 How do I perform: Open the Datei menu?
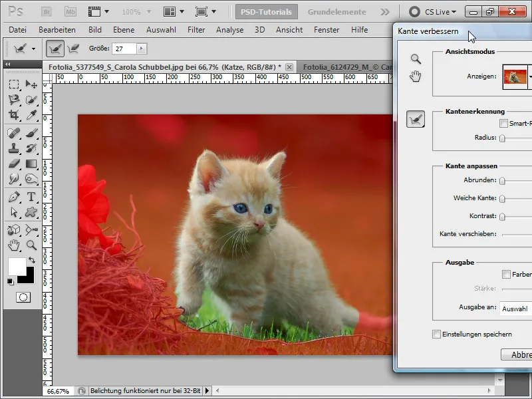click(18, 30)
